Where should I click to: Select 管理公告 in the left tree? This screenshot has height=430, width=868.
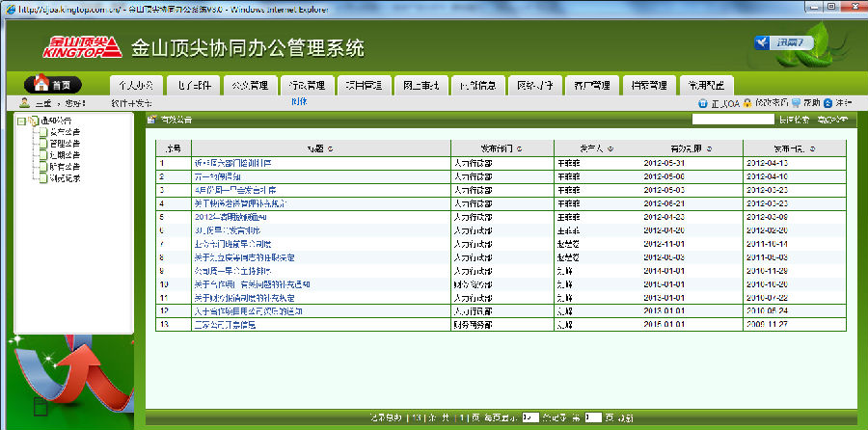[64, 143]
